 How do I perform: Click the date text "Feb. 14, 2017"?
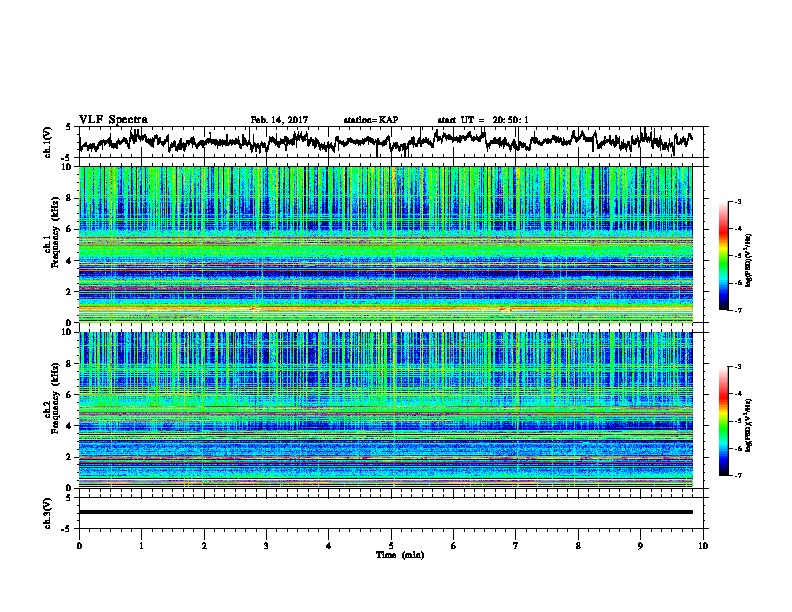(x=279, y=120)
